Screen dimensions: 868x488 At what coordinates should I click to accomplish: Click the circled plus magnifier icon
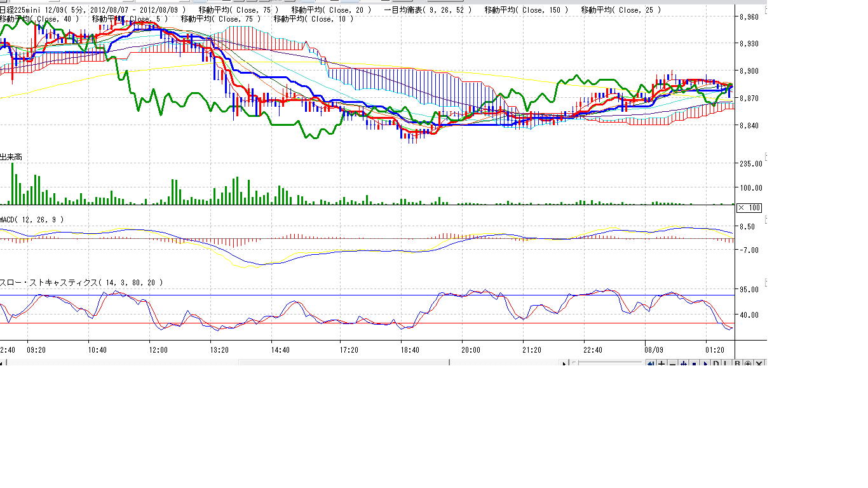748,363
